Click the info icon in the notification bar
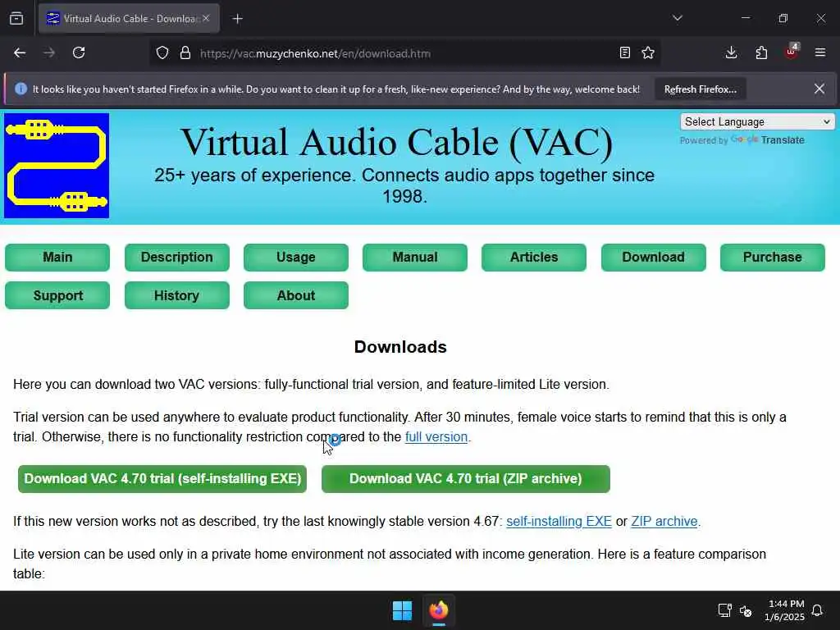Screen dimensions: 840x630 (x=21, y=89)
